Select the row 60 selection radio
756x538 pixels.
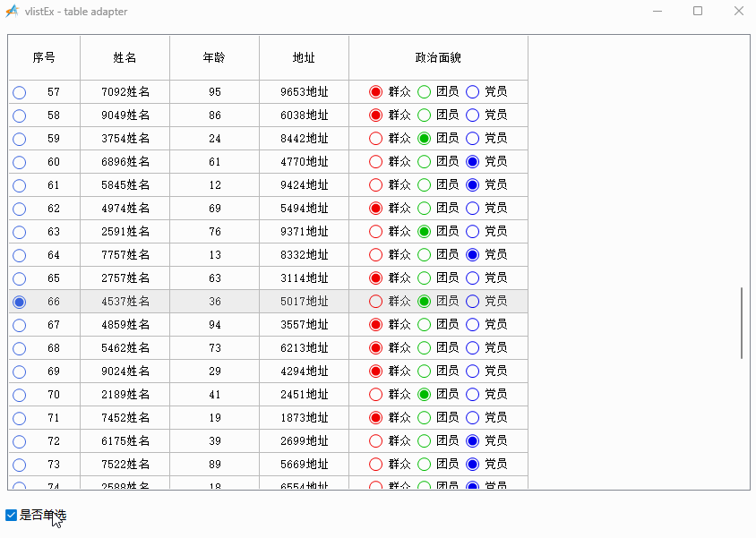(x=20, y=162)
